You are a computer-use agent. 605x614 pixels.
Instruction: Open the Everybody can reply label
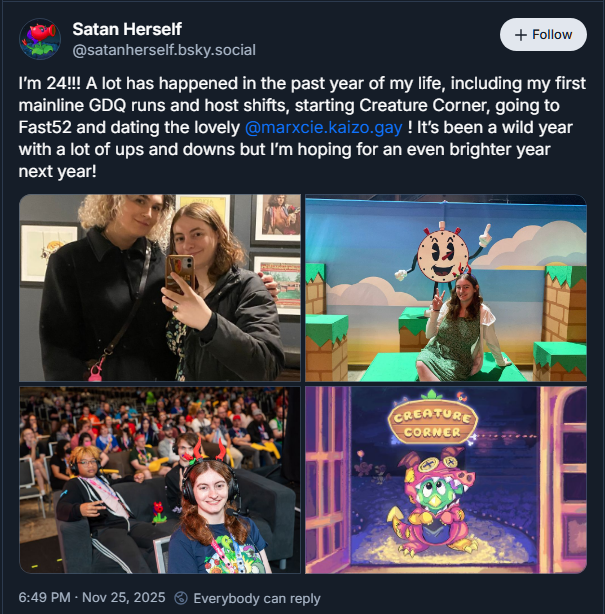(x=257, y=598)
